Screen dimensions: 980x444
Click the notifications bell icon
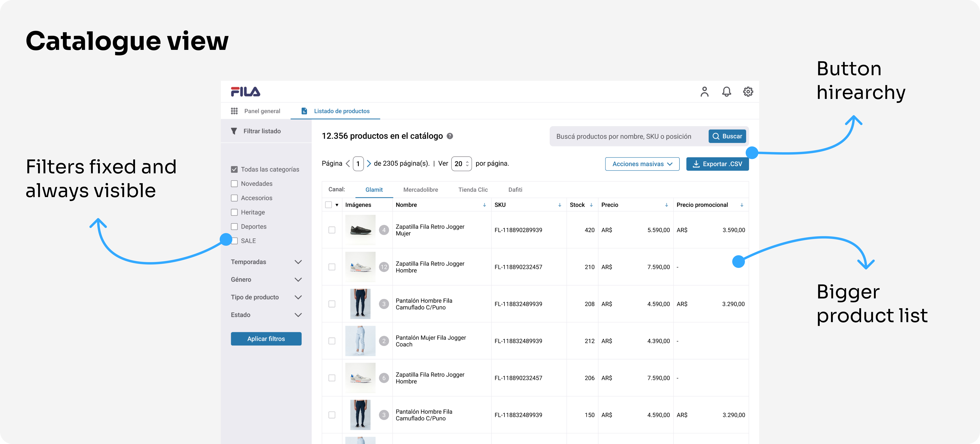726,92
